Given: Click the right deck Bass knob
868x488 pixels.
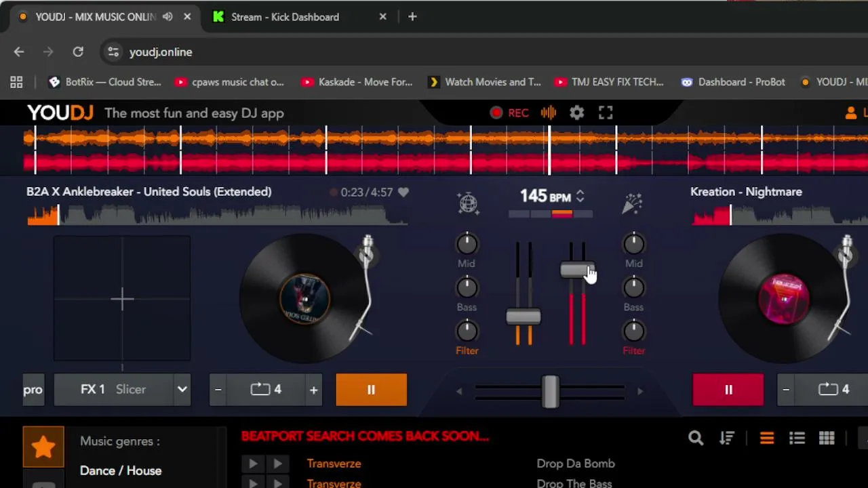Looking at the screenshot, I should click(633, 288).
